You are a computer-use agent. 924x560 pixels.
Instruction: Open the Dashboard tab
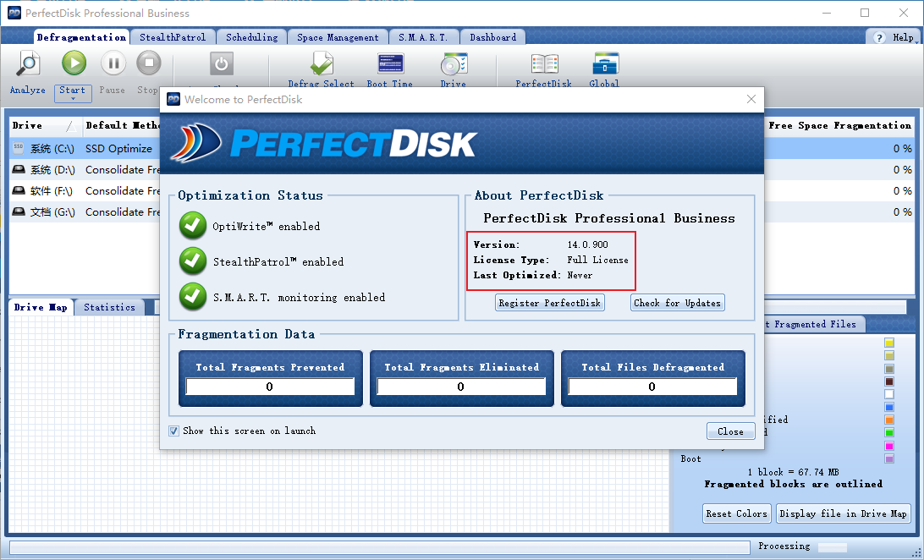click(492, 37)
